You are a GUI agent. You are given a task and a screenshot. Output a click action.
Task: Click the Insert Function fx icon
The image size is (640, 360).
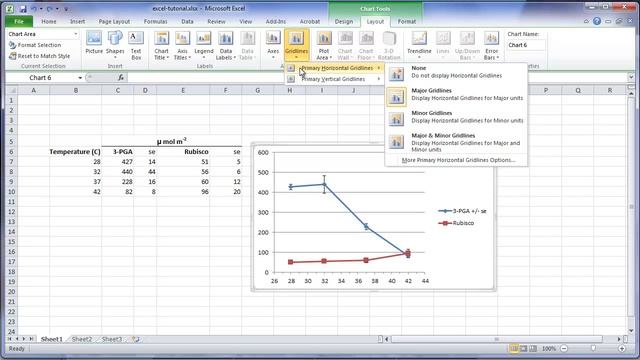click(121, 78)
